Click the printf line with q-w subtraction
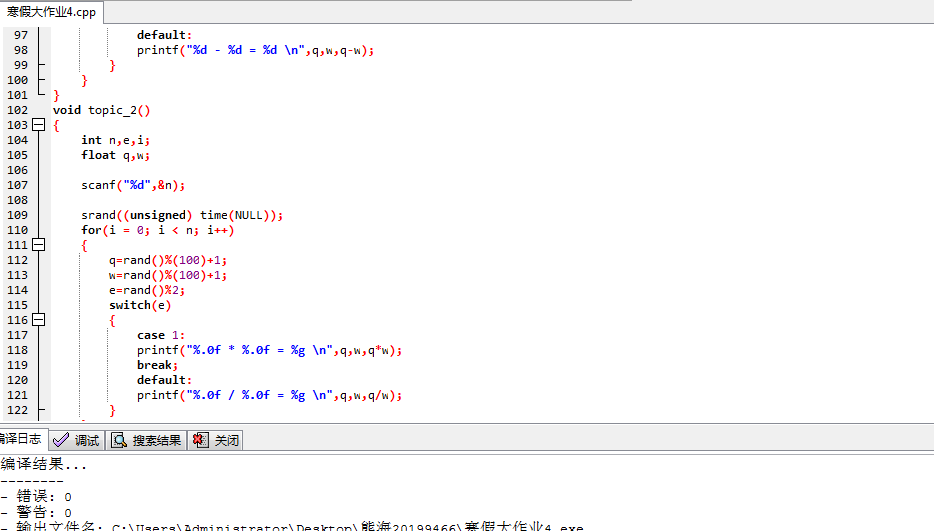Image resolution: width=934 pixels, height=531 pixels. (256, 51)
